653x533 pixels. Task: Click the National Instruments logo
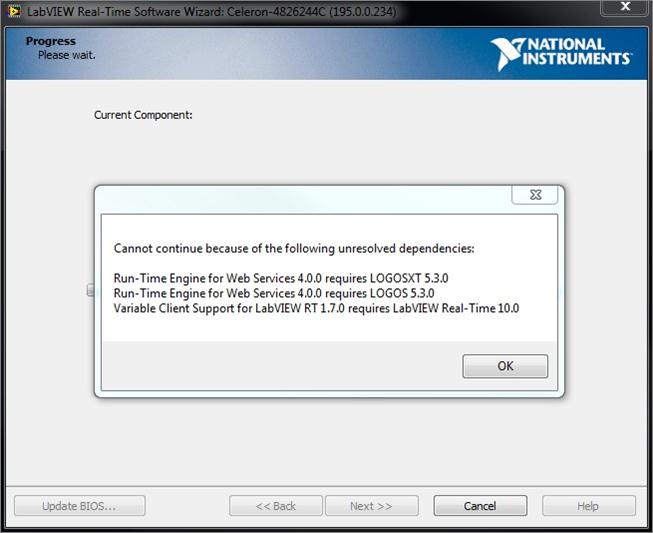pyautogui.click(x=561, y=54)
